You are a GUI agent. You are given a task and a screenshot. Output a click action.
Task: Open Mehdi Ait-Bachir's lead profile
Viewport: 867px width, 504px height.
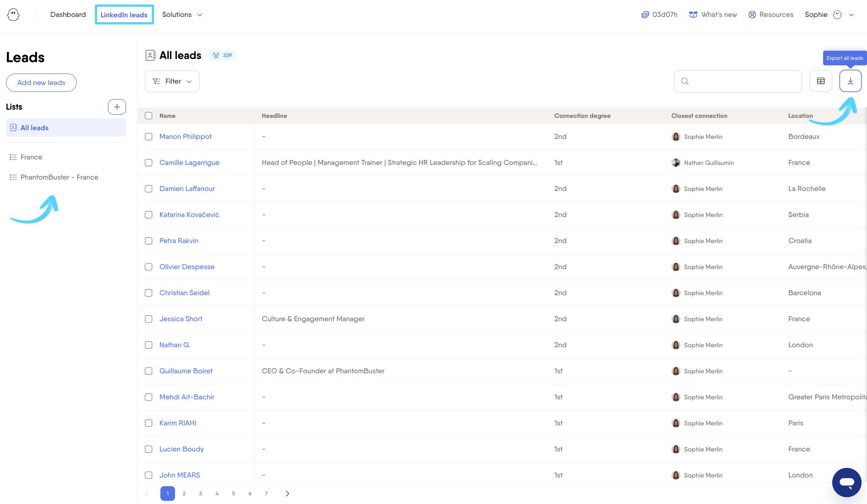pyautogui.click(x=187, y=397)
